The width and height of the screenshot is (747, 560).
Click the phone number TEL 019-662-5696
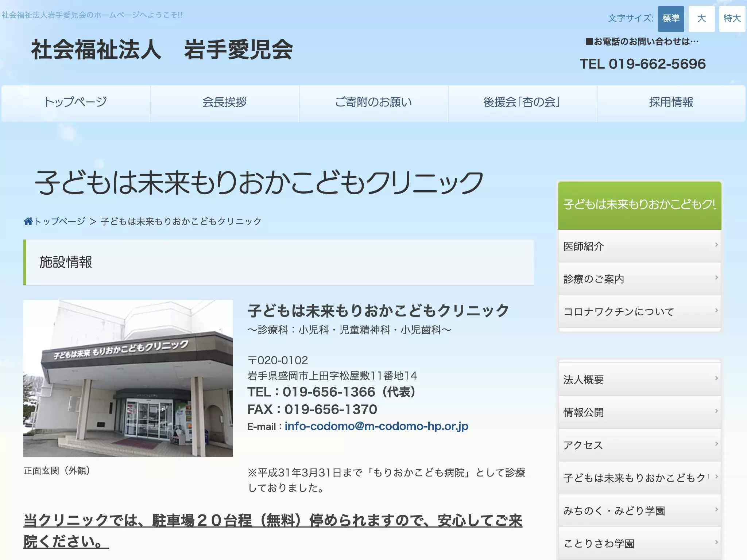point(643,64)
